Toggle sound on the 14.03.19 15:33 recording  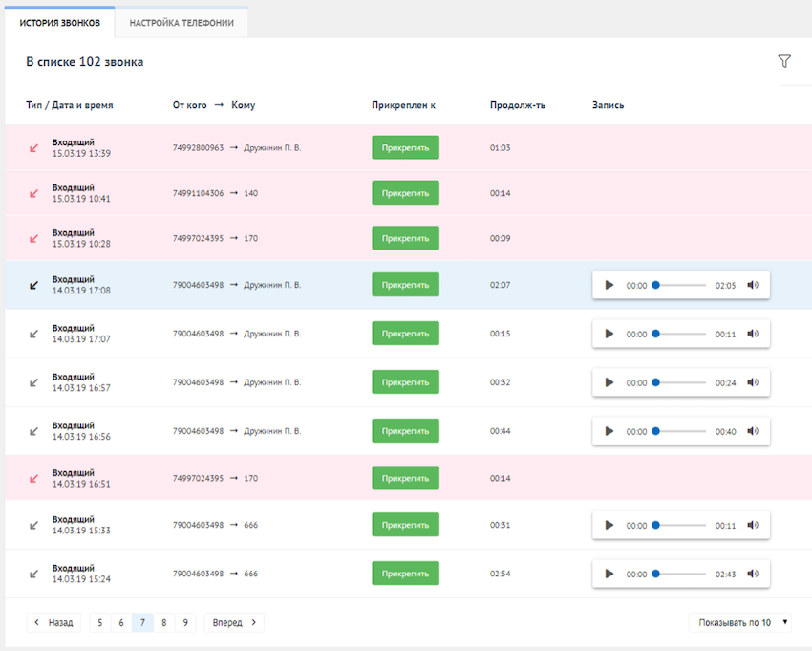[x=753, y=525]
